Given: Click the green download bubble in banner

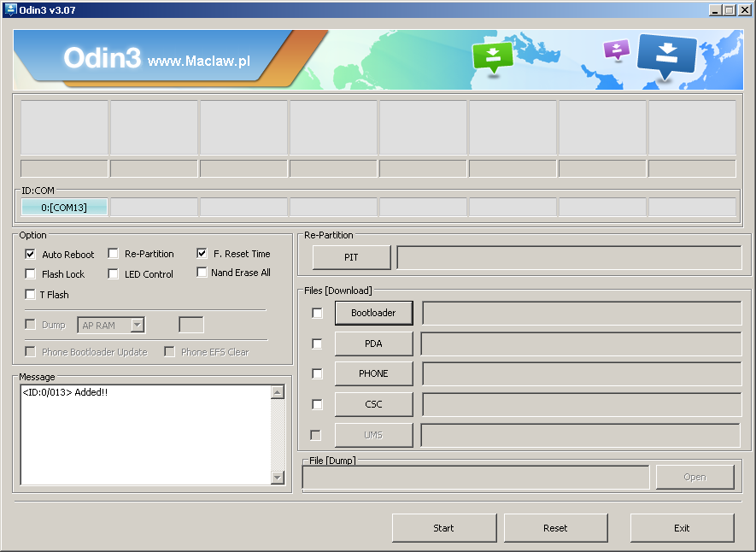Looking at the screenshot, I should pyautogui.click(x=492, y=57).
